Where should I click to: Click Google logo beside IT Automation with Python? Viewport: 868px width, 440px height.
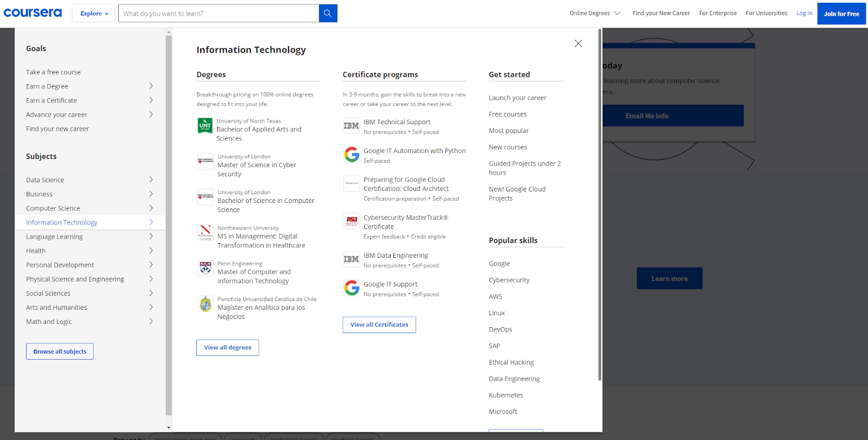[x=352, y=155]
